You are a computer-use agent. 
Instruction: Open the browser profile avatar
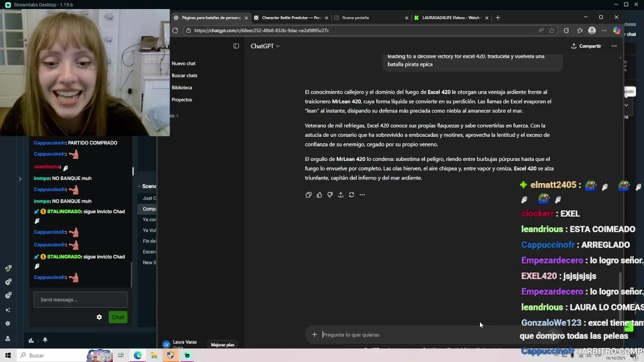592,30
